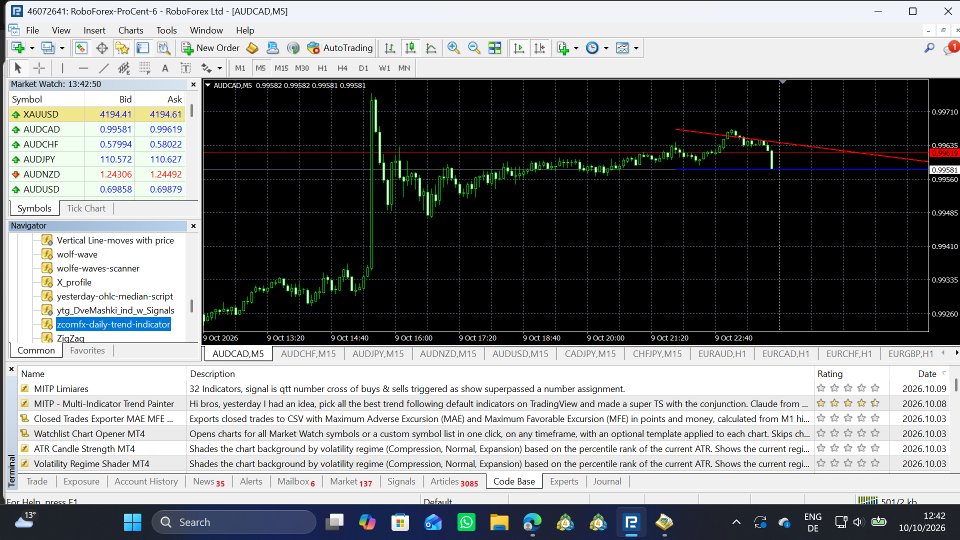Toggle the AutoTrading button
Screen dimensions: 960x540
pos(340,48)
